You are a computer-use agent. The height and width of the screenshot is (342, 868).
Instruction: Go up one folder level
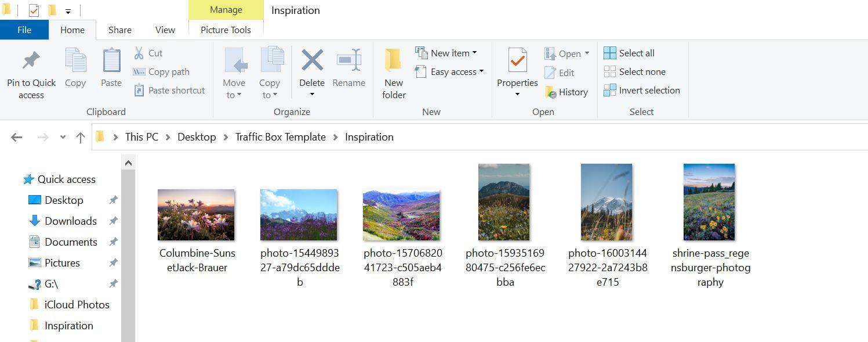81,137
